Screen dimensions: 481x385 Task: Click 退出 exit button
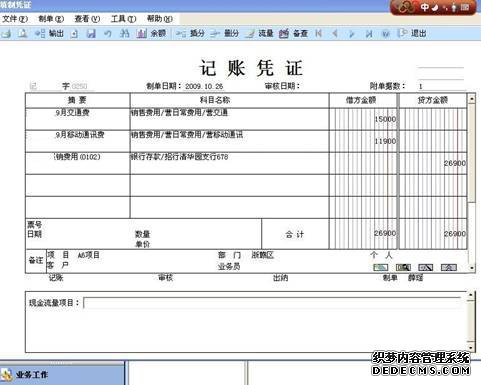tap(412, 33)
